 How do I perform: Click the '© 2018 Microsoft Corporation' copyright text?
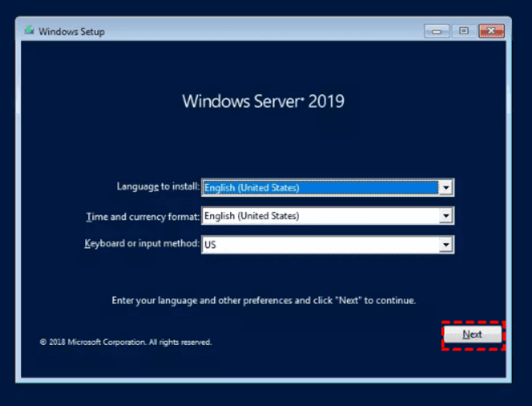126,342
